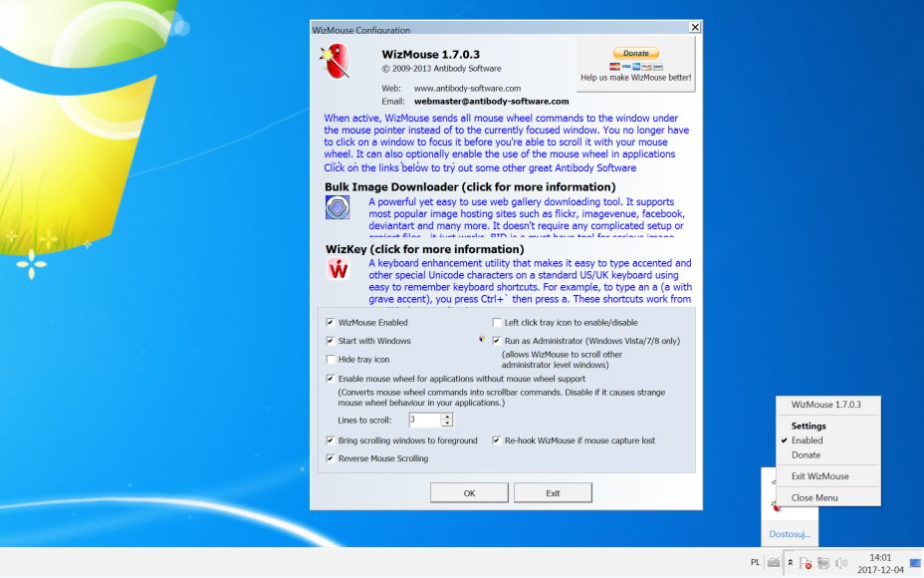Decrease Lines to scroll with down arrow
The image size is (924, 578).
point(447,423)
